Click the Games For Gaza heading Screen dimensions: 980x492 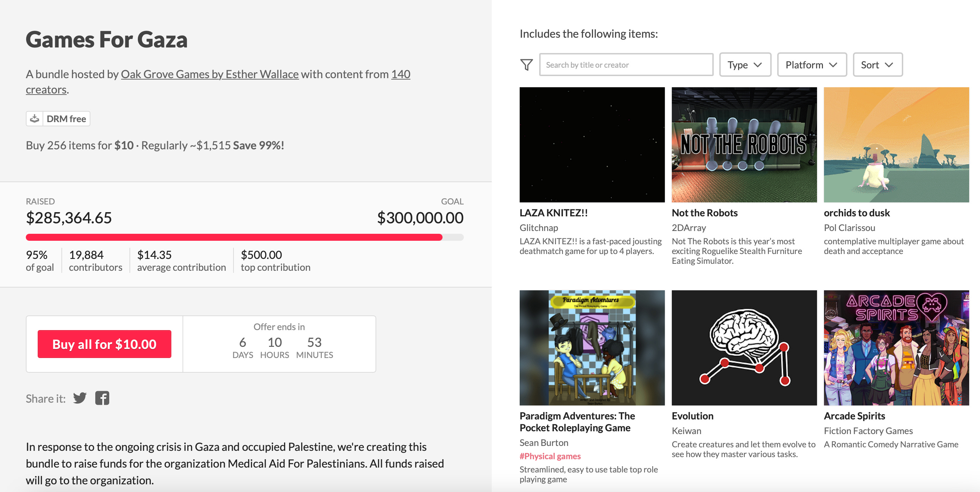tap(106, 39)
